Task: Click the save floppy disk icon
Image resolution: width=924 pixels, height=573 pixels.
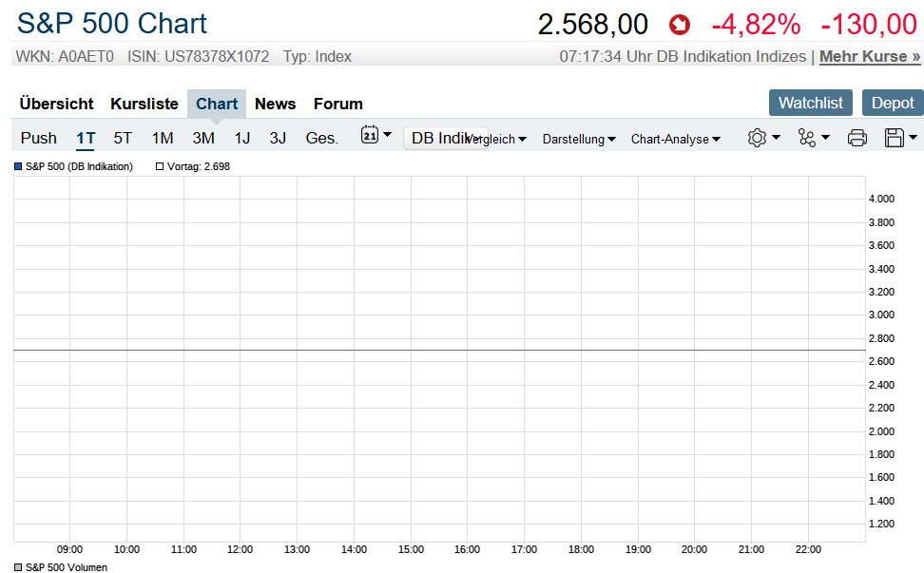Action: pos(894,138)
